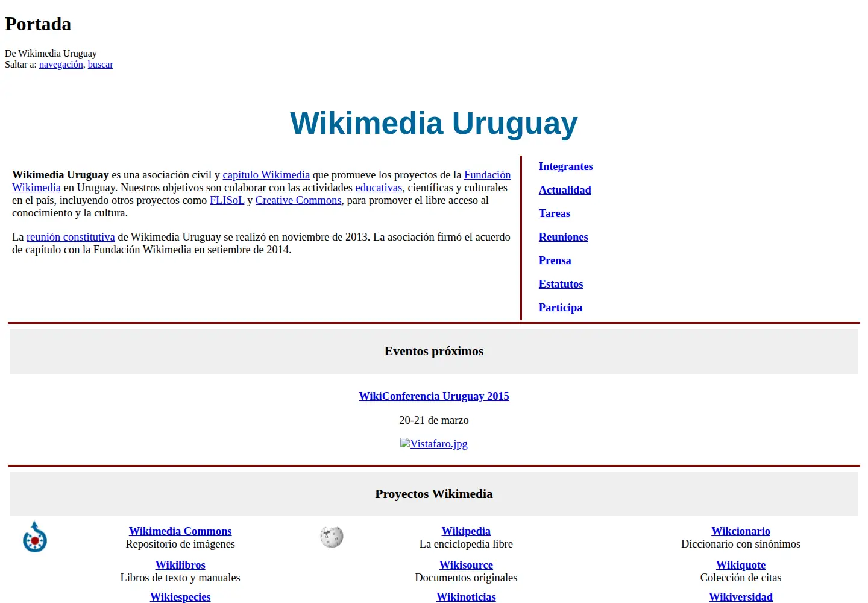Click 'Documentos originales' description text

[466, 578]
